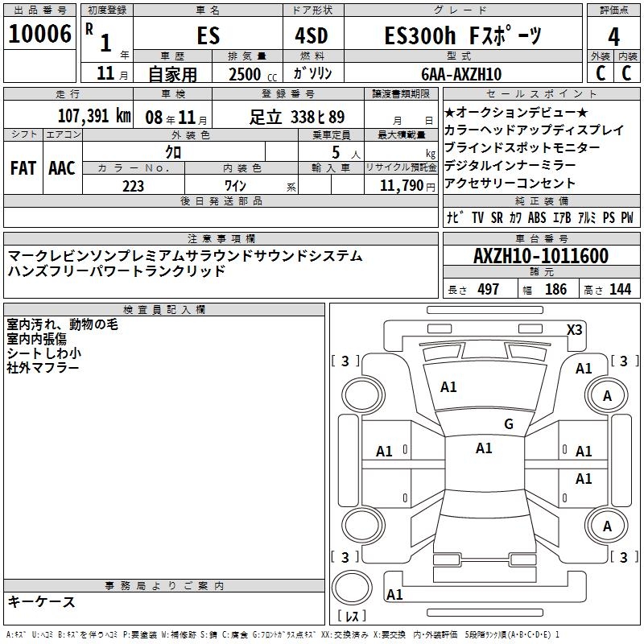Click the A1 mark on rear bumper
The image size is (644, 644).
[394, 594]
